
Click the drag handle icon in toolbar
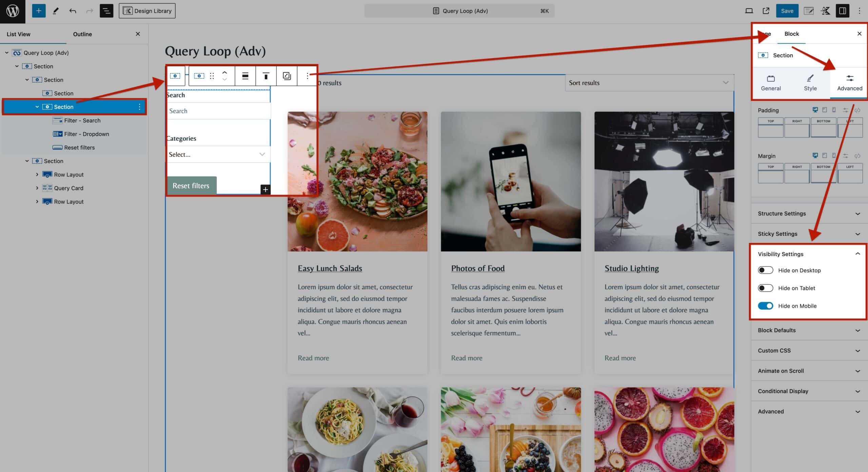point(212,76)
